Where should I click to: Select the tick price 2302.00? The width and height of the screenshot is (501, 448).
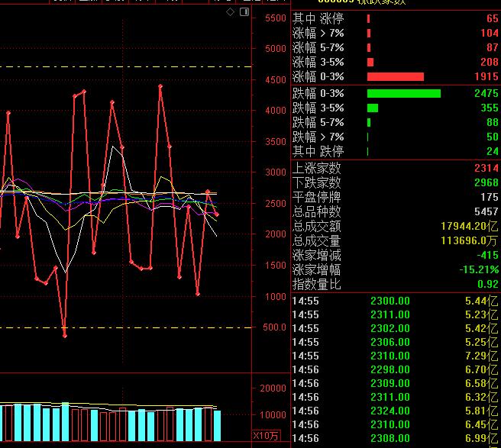pyautogui.click(x=390, y=328)
